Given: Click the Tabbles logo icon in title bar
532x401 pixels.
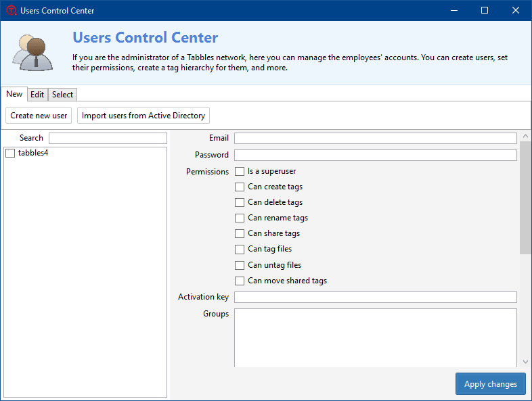Looking at the screenshot, I should tap(12, 11).
